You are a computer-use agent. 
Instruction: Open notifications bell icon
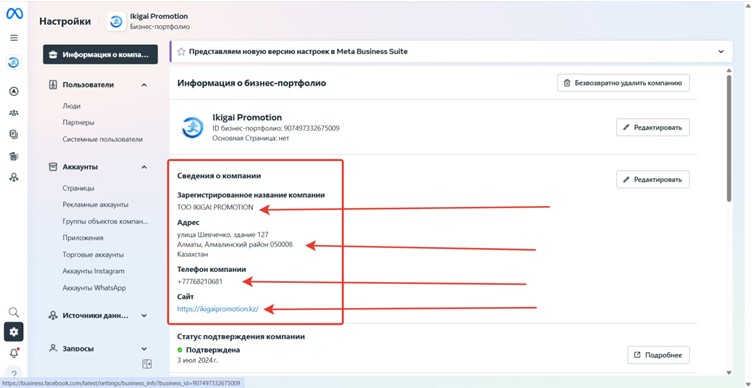(14, 353)
